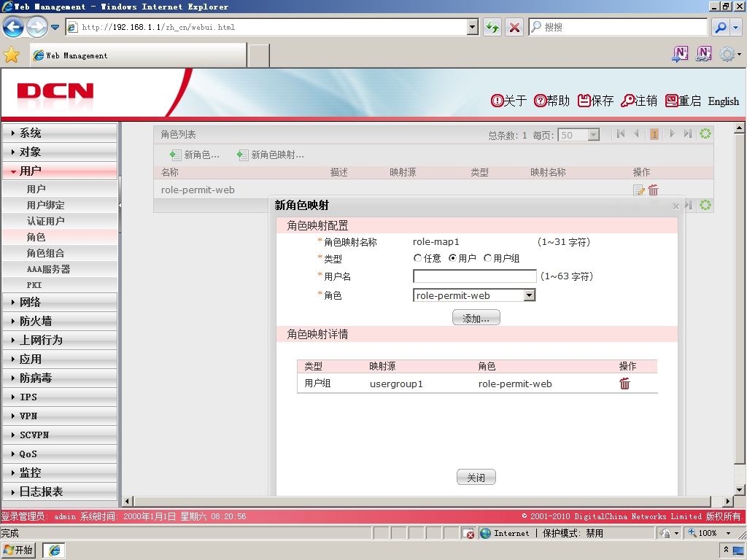Expand the VPN menu section
Viewport: 747px width, 560px height.
pos(60,416)
